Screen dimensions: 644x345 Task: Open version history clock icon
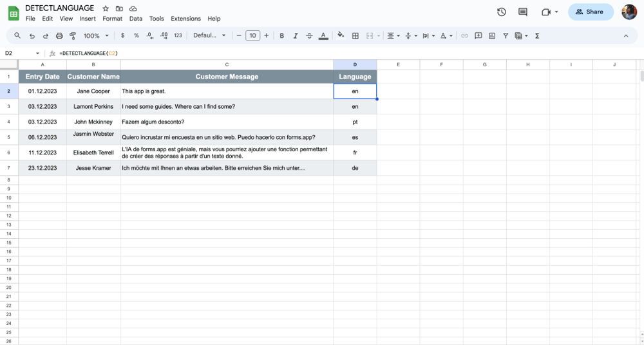502,12
